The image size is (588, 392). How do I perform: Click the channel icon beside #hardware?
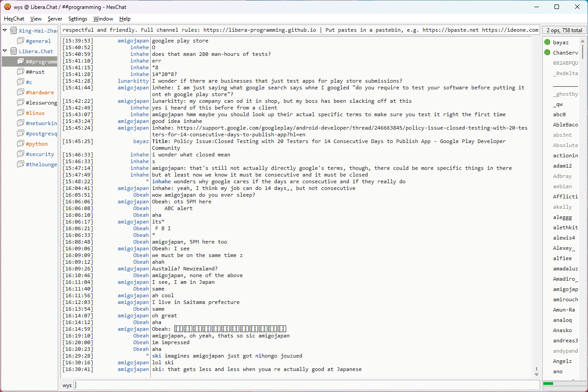point(20,93)
